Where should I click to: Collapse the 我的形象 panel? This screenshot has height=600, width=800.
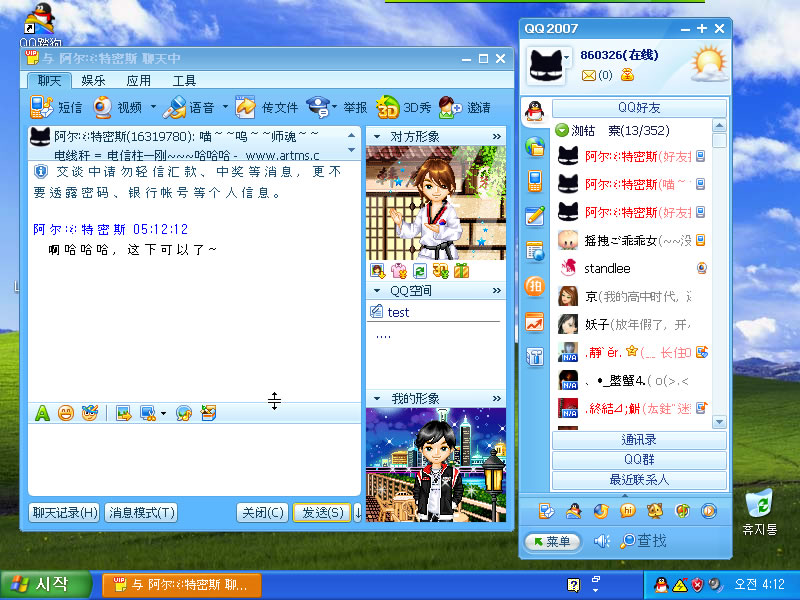coord(377,398)
